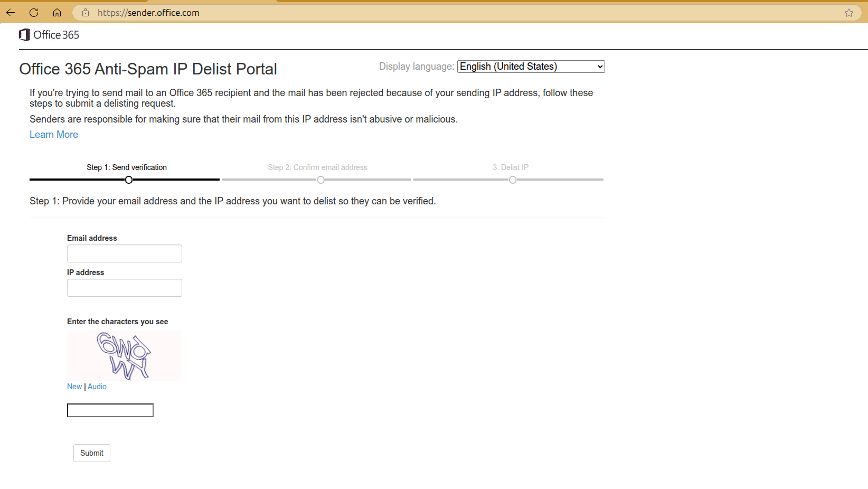This screenshot has height=489, width=868.
Task: Request a New CAPTCHA image
Action: click(74, 387)
